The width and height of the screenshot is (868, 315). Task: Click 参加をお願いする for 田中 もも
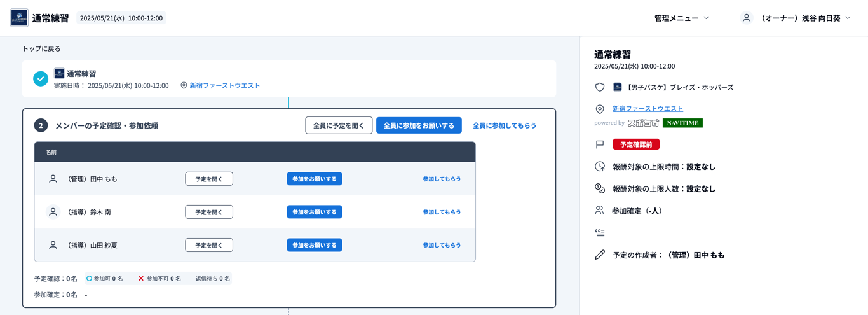coord(315,179)
